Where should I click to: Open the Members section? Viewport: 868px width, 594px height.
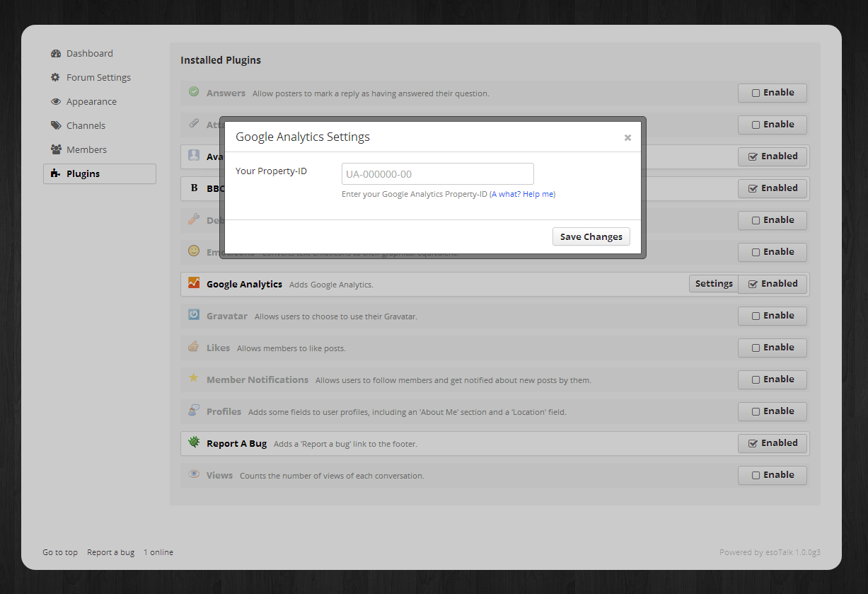(100, 150)
